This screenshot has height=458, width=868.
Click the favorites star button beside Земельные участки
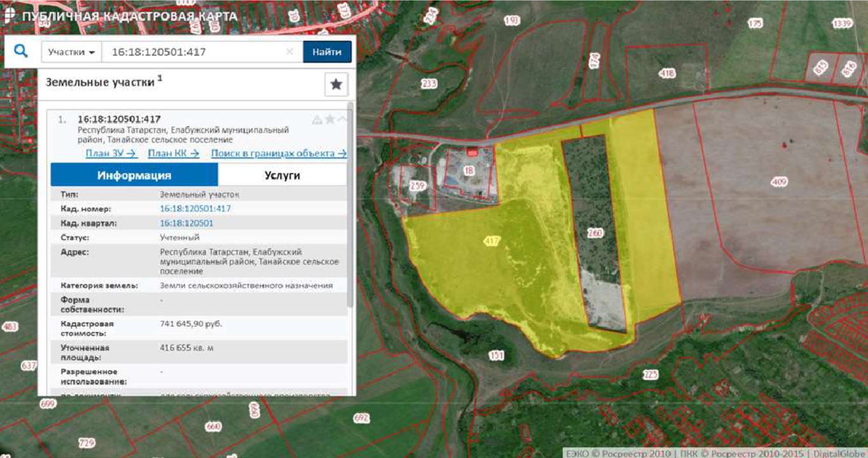tap(336, 84)
